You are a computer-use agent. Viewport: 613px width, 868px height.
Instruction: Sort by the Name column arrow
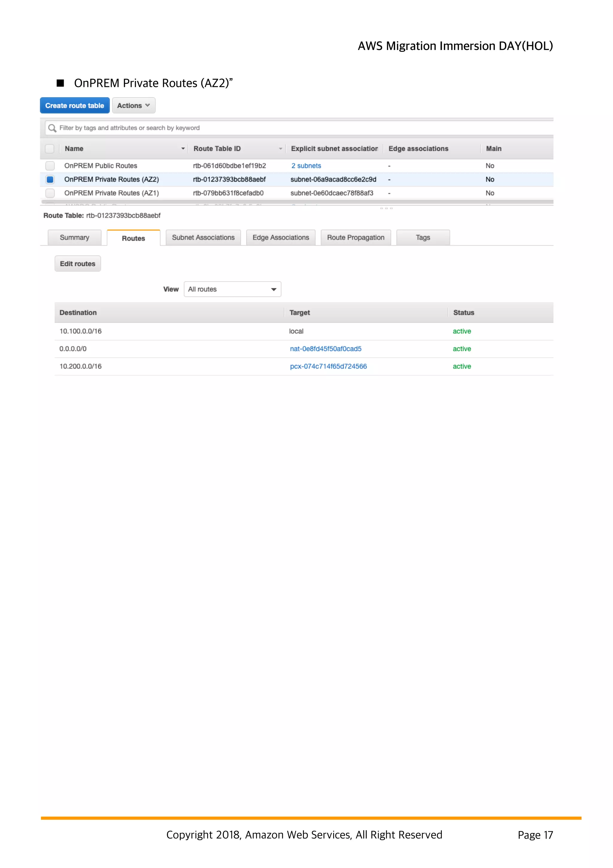pos(183,149)
